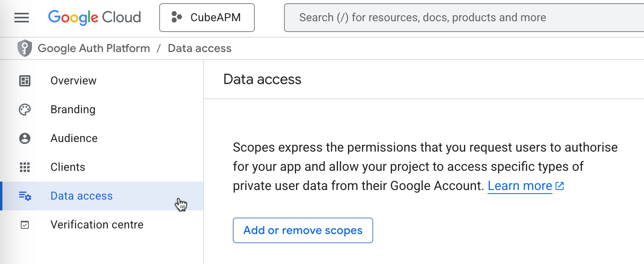Click the Clients grid icon
The height and width of the screenshot is (264, 644).
click(25, 167)
